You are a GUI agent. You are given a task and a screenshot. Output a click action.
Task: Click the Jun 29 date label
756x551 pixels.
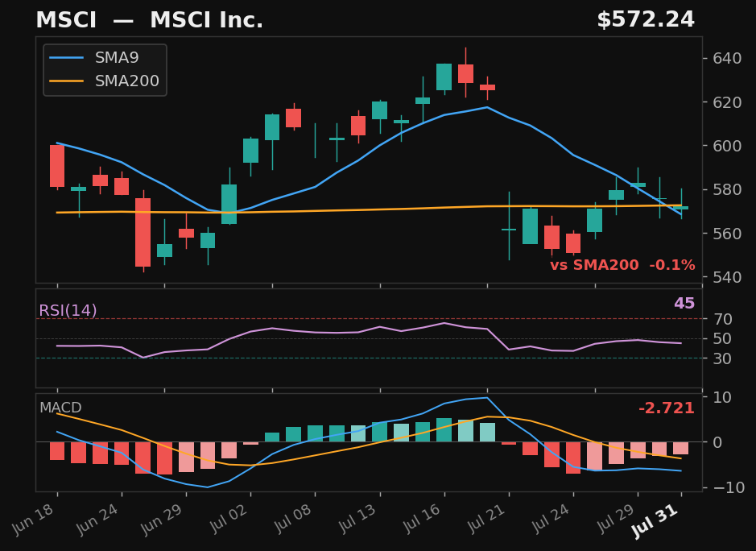163,519
